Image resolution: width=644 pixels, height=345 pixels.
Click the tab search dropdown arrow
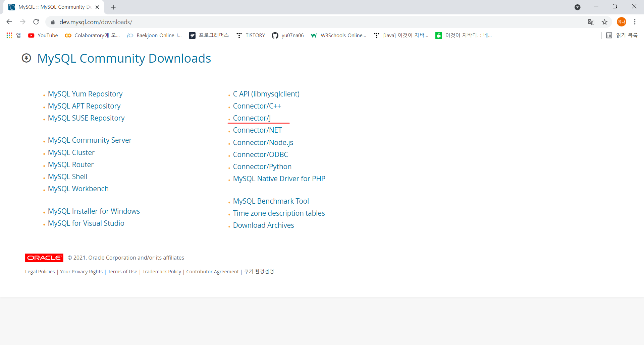(x=577, y=7)
